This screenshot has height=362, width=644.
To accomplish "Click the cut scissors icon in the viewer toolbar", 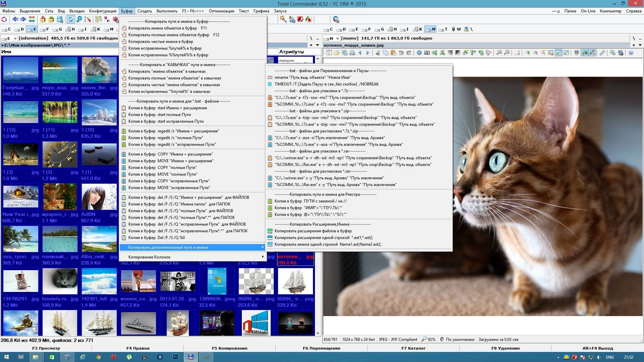I will [x=378, y=53].
